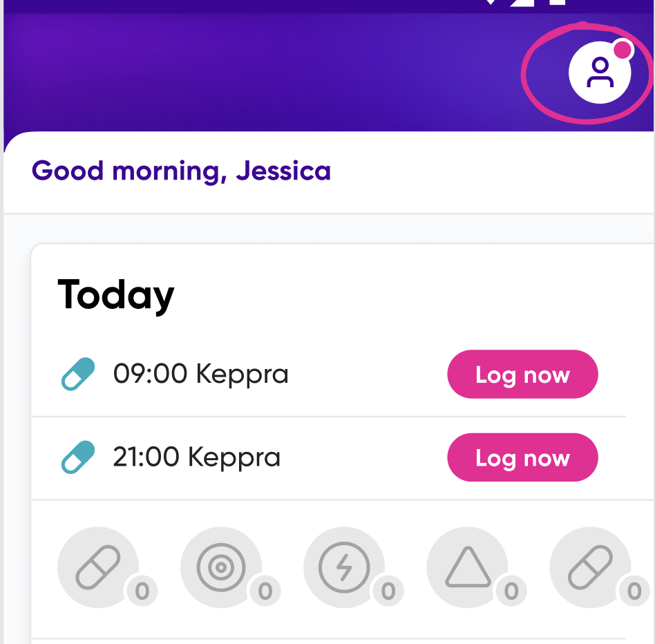Image resolution: width=655 pixels, height=644 pixels.
Task: Select the grey concentric target circle icon
Action: [221, 567]
